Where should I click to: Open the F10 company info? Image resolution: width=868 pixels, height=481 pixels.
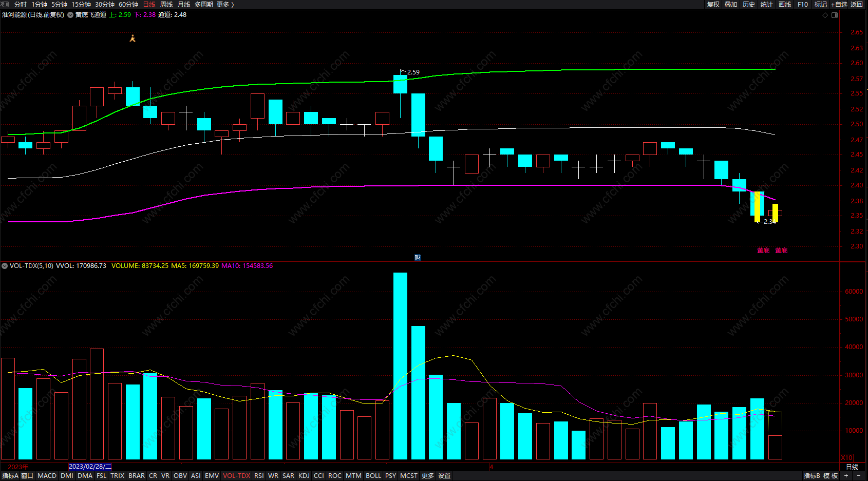click(803, 4)
